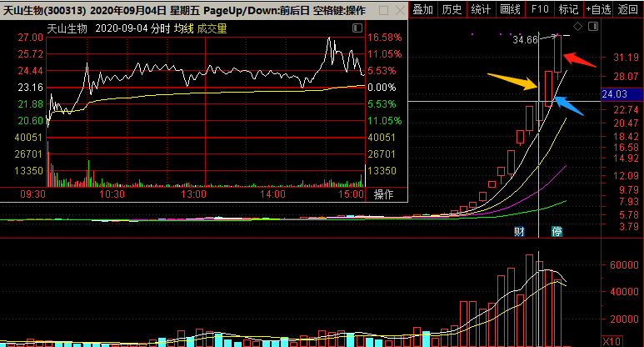Open the 历史 history view
This screenshot has width=644, height=347.
pyautogui.click(x=452, y=9)
